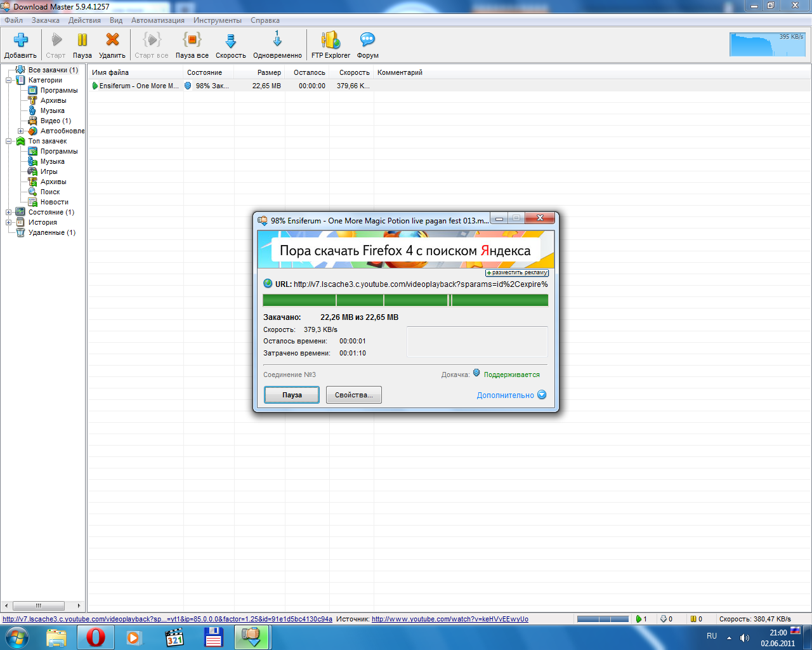Click the Удаленные (1) trash icon

pos(20,232)
